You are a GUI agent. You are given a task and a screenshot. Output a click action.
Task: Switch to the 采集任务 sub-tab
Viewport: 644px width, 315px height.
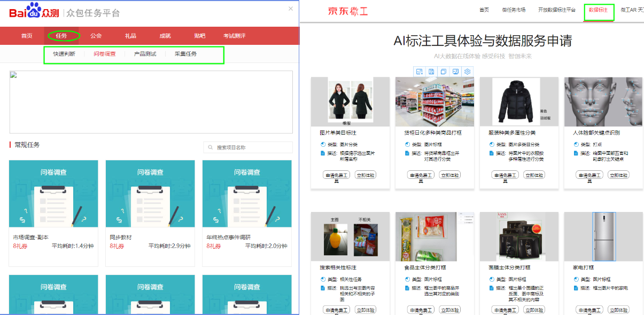click(x=185, y=54)
